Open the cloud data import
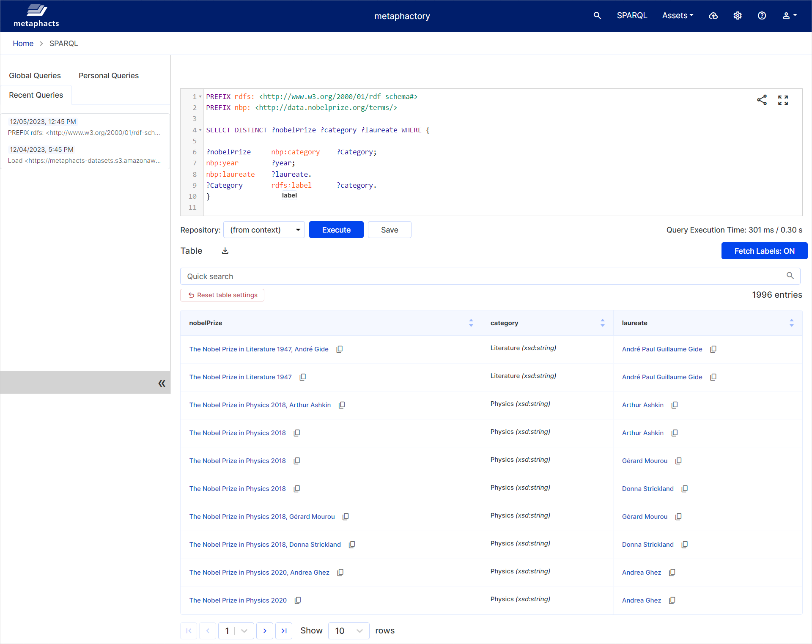Image resolution: width=812 pixels, height=644 pixels. [x=713, y=16]
